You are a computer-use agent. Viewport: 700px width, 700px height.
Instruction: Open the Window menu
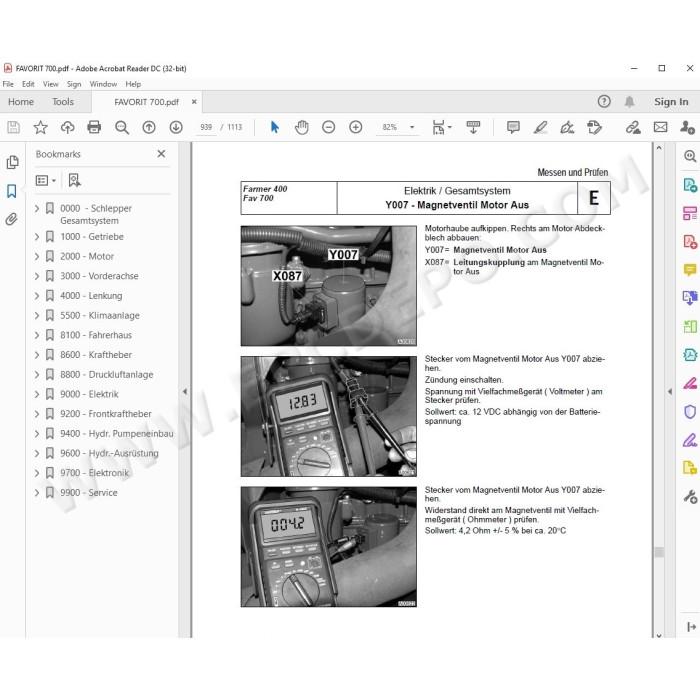(x=103, y=84)
